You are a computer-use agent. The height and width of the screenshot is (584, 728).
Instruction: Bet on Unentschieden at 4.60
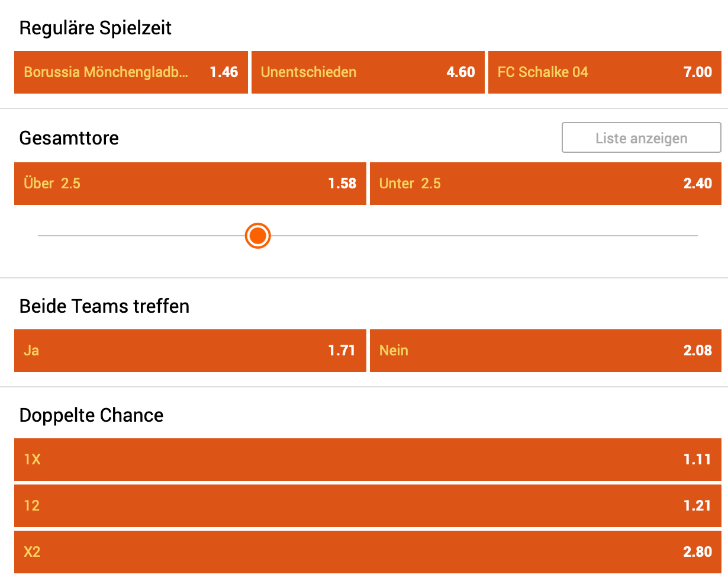point(367,72)
